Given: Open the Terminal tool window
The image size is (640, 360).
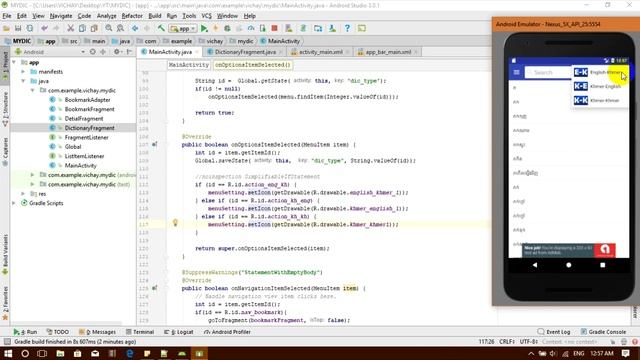Looking at the screenshot, I should 140,332.
